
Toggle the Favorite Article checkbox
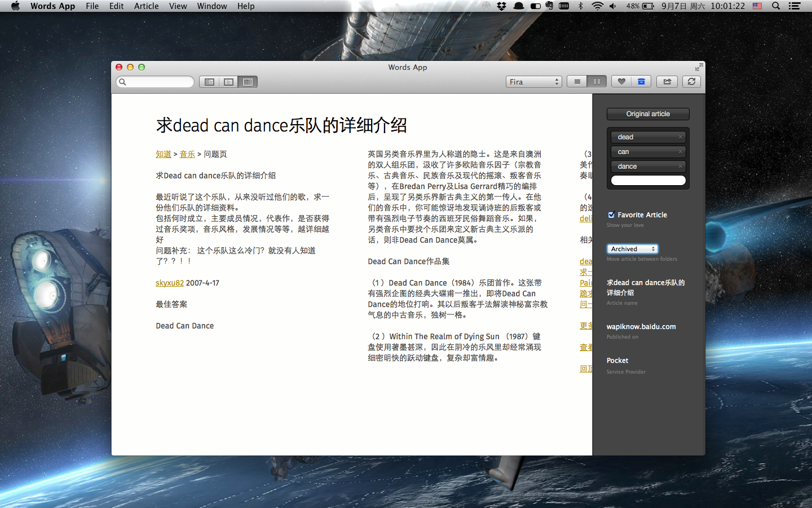(611, 215)
